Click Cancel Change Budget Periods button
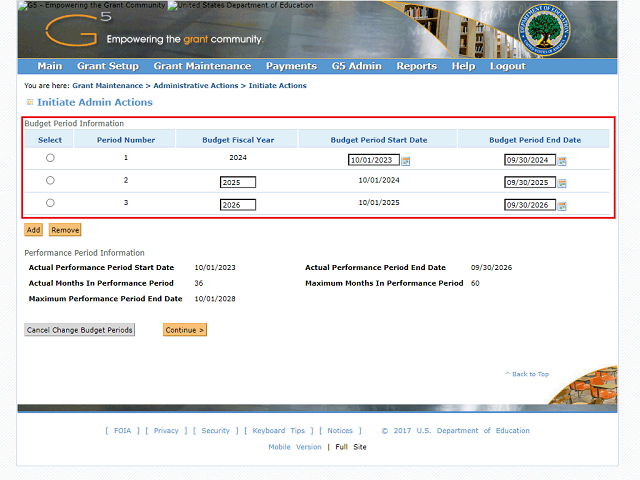Image resolution: width=640 pixels, height=480 pixels. pyautogui.click(x=80, y=330)
